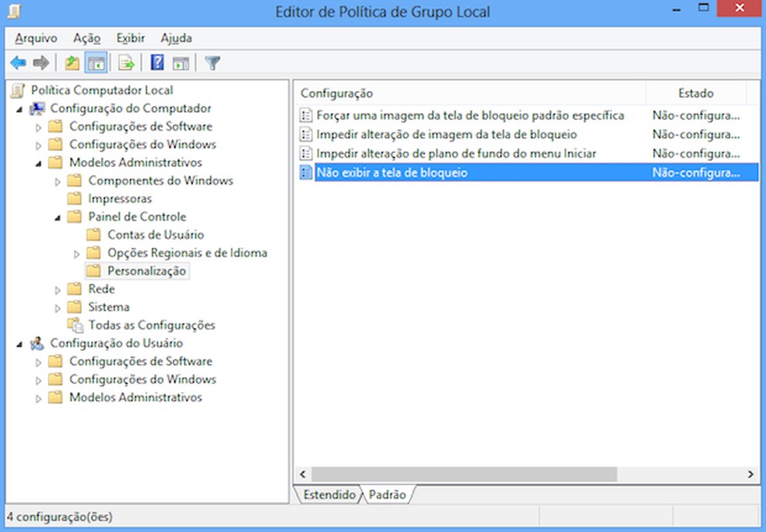Click the Impressoras folder icon
The width and height of the screenshot is (766, 532).
pyautogui.click(x=74, y=198)
